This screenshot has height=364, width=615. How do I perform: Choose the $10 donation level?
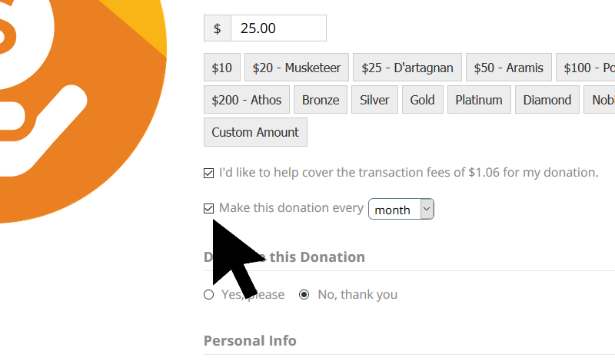[221, 68]
